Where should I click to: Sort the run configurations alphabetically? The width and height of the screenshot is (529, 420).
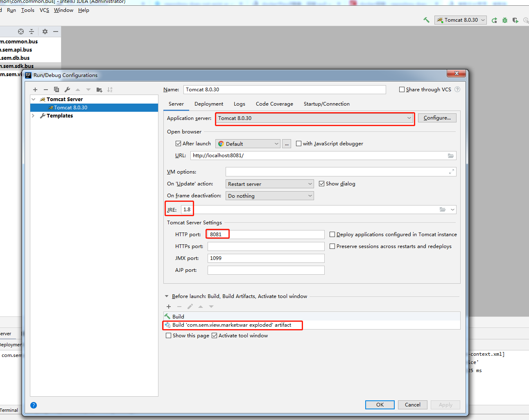110,90
